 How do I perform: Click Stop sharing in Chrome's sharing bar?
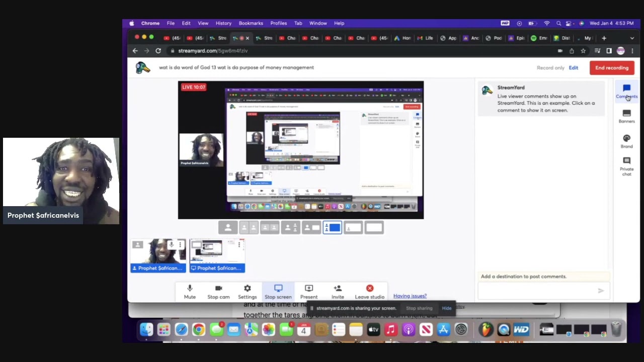[x=419, y=308]
